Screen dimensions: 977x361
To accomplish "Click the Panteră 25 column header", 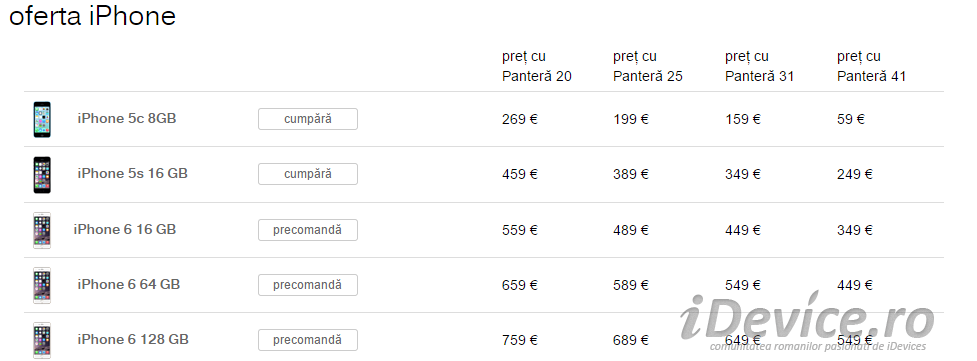I will click(x=647, y=67).
